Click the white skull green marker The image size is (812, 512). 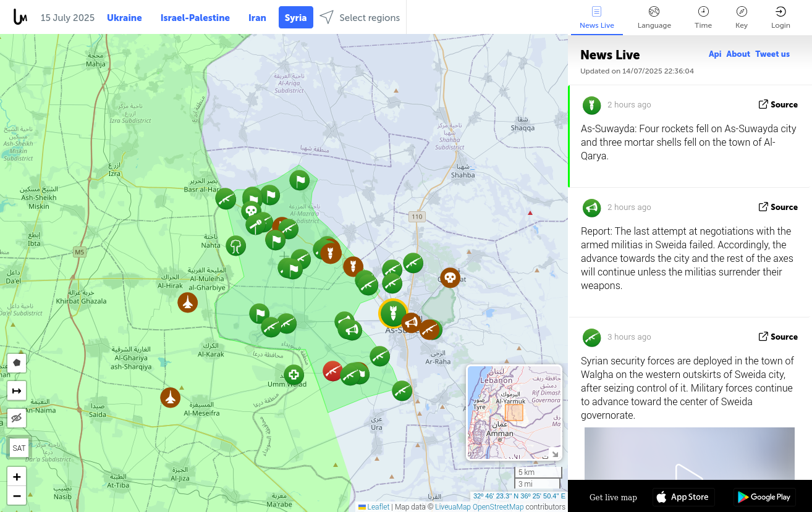[x=251, y=211]
